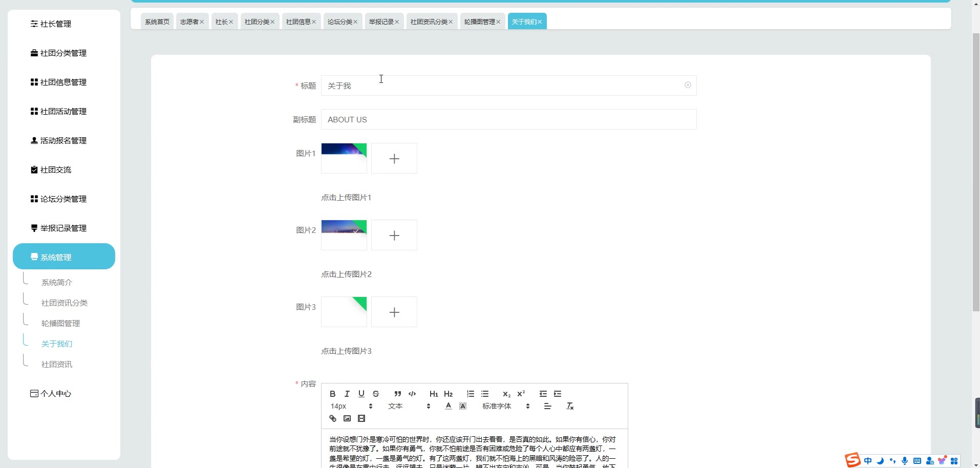Expand the 举报记录管理 sidebar menu
The height and width of the screenshot is (468, 980).
(x=64, y=228)
